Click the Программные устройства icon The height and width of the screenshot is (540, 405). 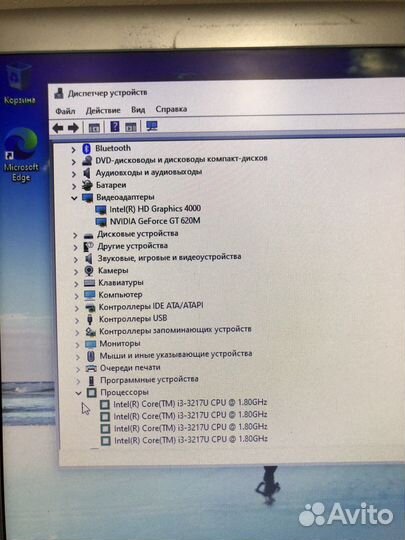(x=91, y=381)
